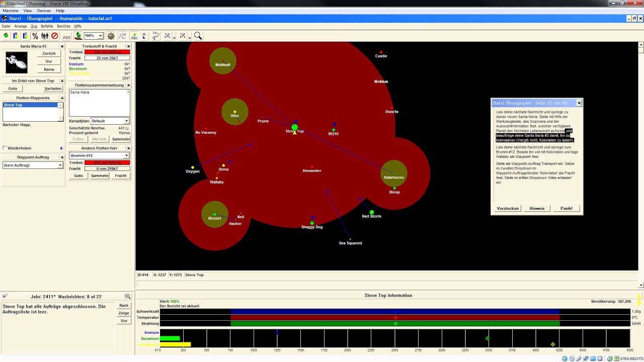
Task: Click the green Strahlung range bar
Action: [395, 323]
